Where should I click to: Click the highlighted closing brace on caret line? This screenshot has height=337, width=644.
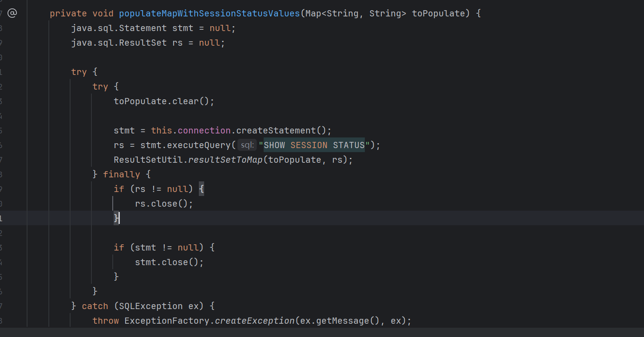[116, 218]
